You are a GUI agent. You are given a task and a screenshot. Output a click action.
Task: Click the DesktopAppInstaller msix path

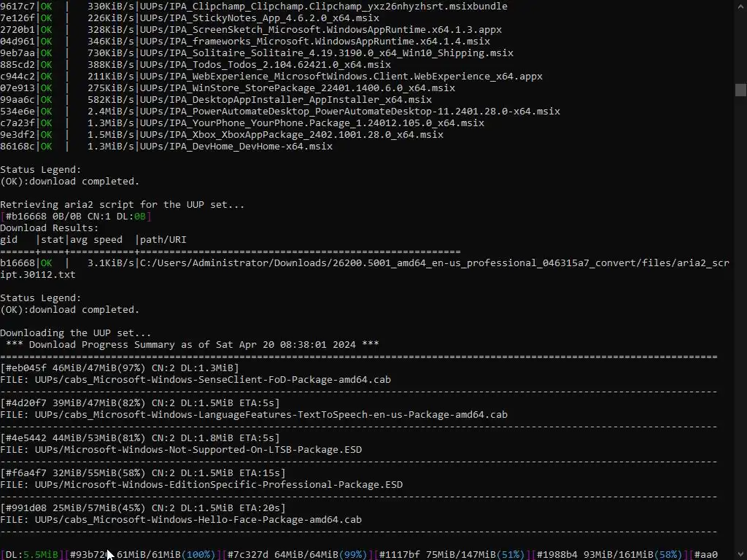tap(286, 99)
